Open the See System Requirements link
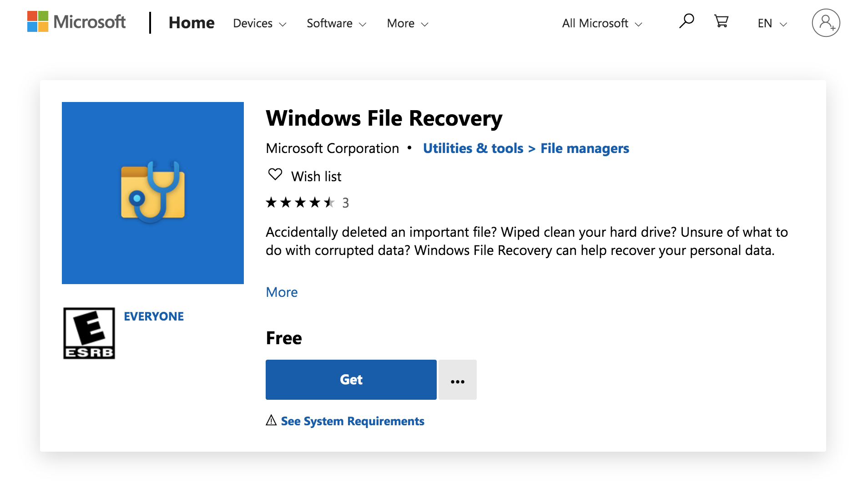 pos(353,421)
